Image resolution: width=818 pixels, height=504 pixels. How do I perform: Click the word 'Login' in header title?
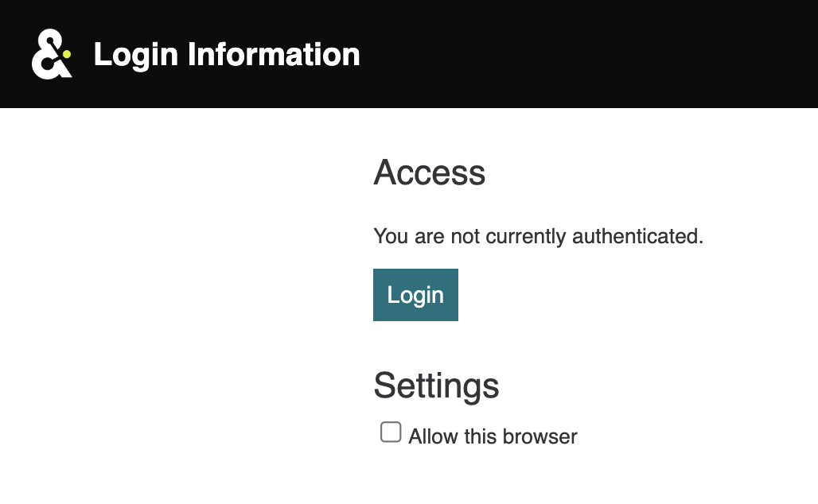point(136,55)
